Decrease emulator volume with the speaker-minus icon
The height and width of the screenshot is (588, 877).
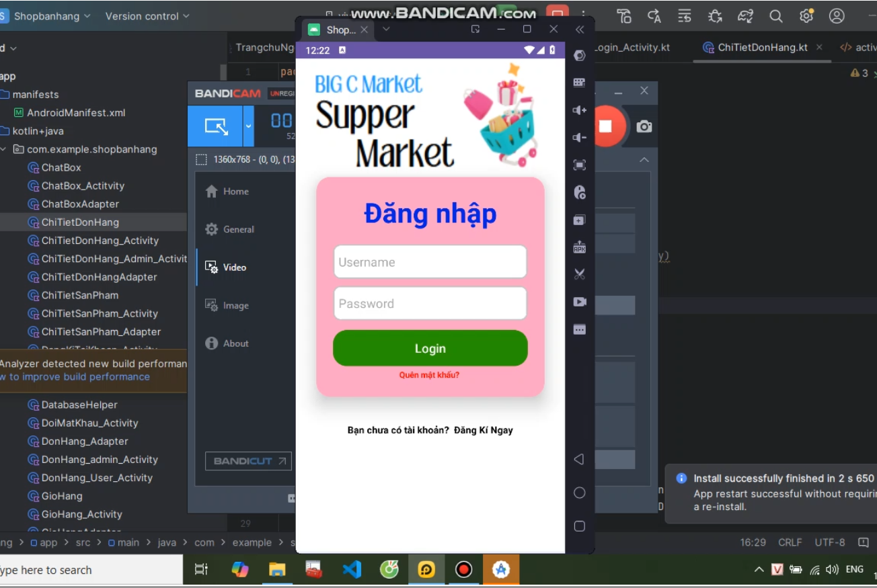point(580,138)
